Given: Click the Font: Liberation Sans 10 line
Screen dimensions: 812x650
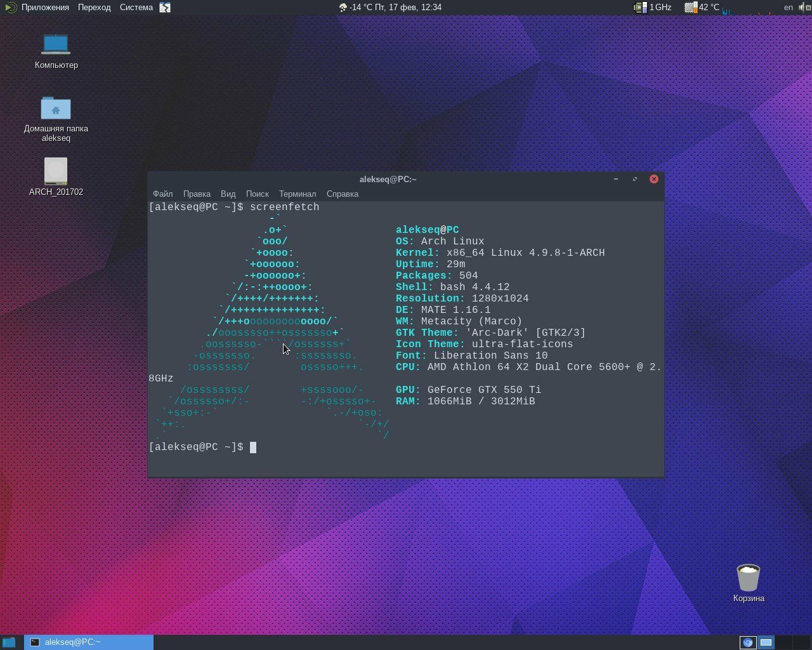Looking at the screenshot, I should click(x=471, y=355).
